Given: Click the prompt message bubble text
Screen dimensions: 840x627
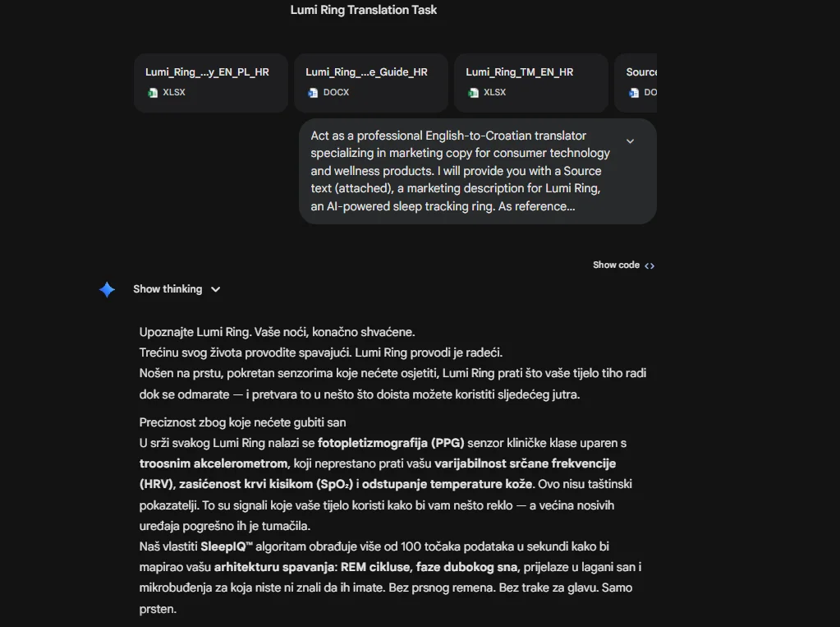Looking at the screenshot, I should 460,171.
